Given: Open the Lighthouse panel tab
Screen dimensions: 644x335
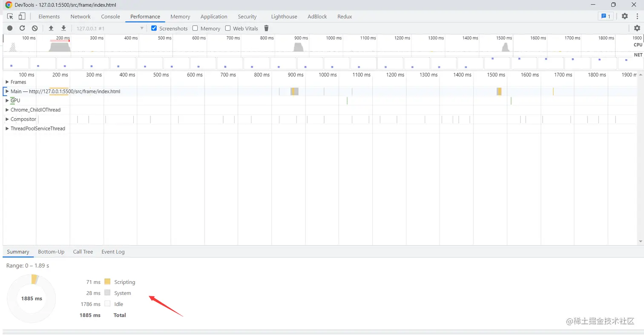Looking at the screenshot, I should click(284, 17).
